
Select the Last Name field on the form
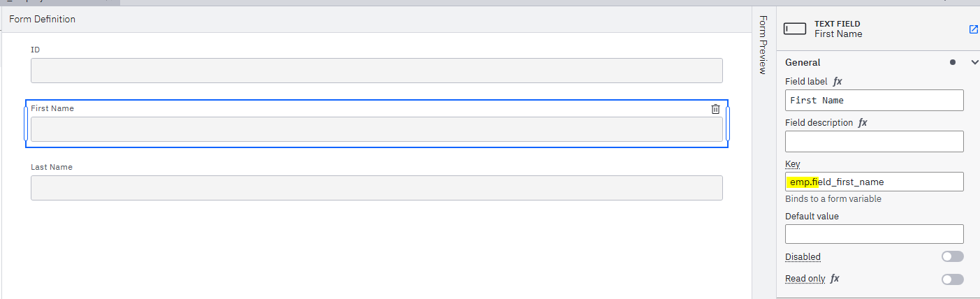[376, 188]
